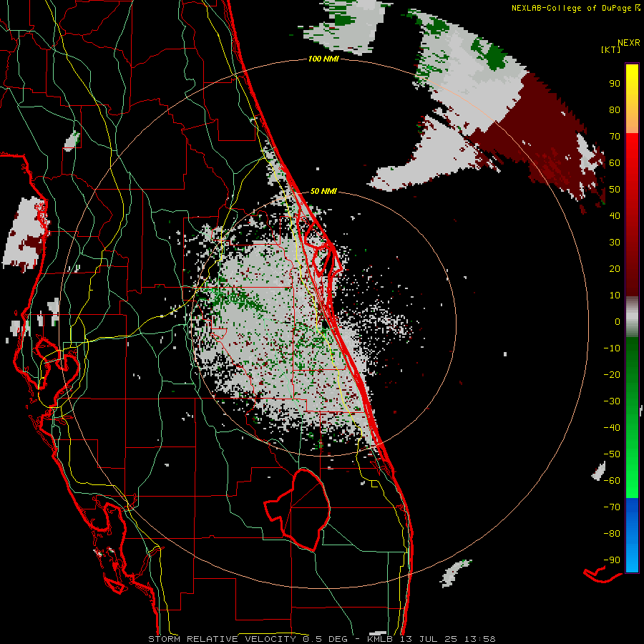Screen dimensions: 644x644
Task: Click the NEXLAB-College of DuPage watermark text
Action: pos(572,8)
